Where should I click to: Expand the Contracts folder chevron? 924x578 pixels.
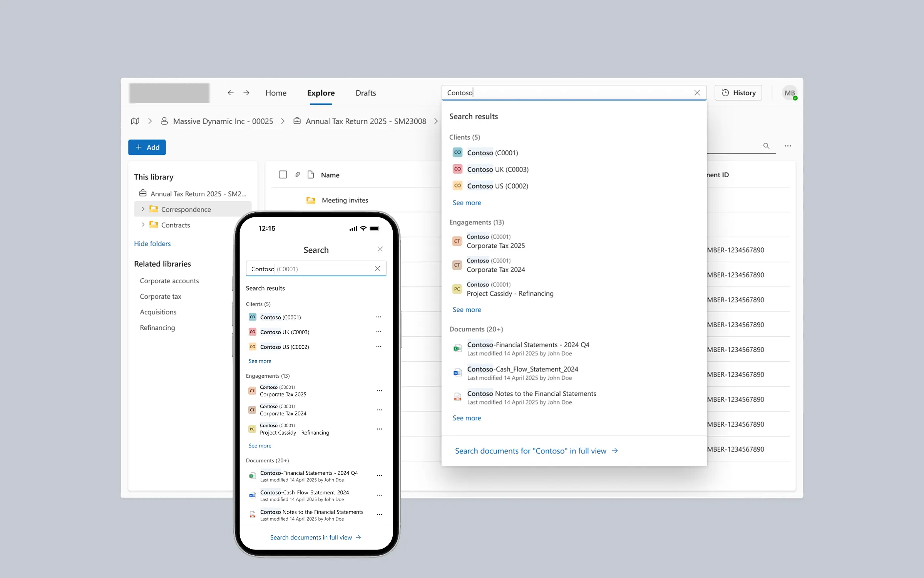(143, 225)
